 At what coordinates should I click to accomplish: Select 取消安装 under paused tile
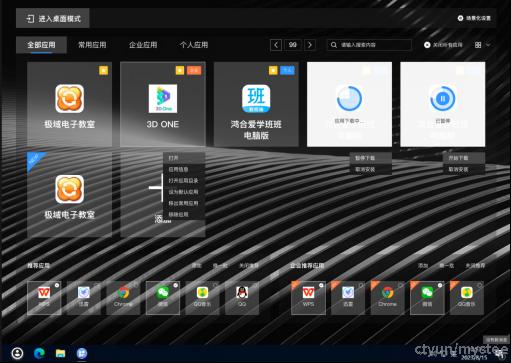point(464,169)
